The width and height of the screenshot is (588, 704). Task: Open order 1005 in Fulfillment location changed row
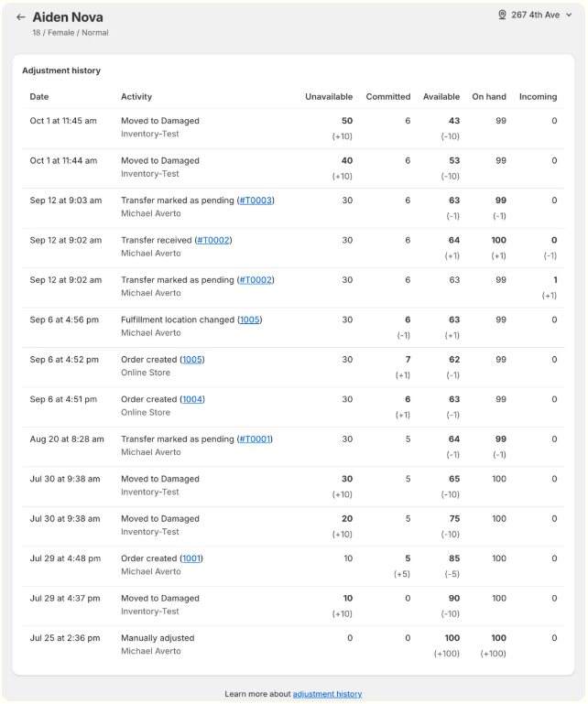coord(250,320)
